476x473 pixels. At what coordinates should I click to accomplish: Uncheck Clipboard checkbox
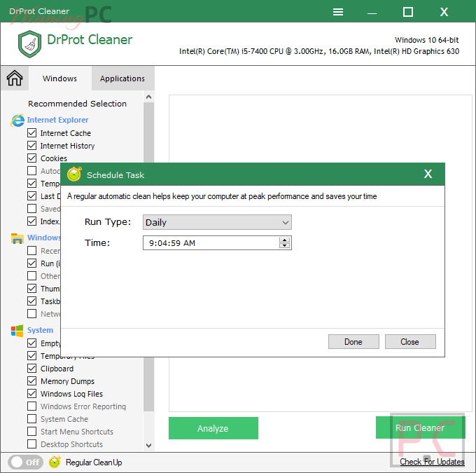click(x=32, y=368)
